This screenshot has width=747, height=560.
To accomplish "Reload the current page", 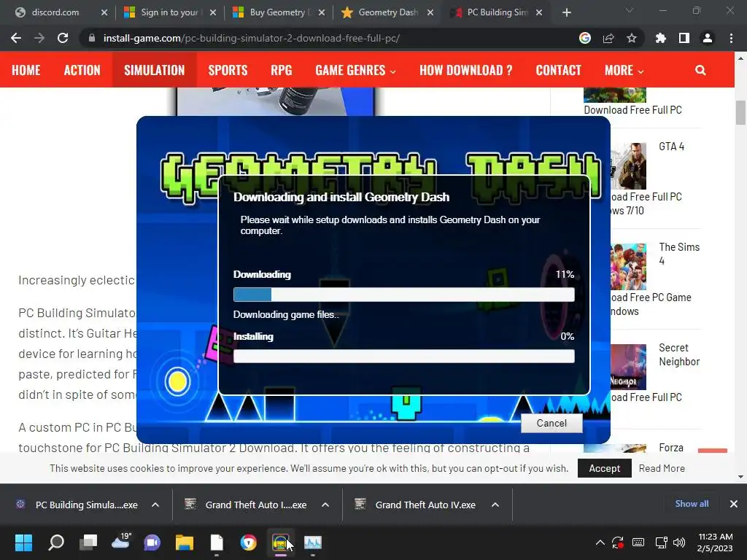I will click(63, 38).
